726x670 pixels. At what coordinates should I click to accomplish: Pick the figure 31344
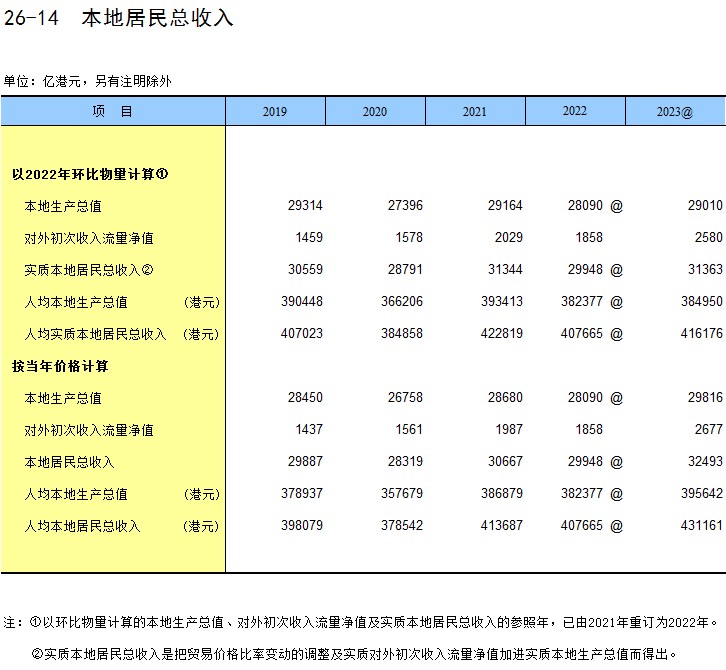(505, 269)
